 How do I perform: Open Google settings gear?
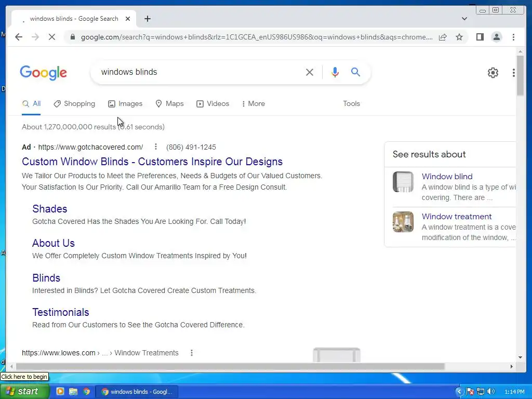pos(493,73)
